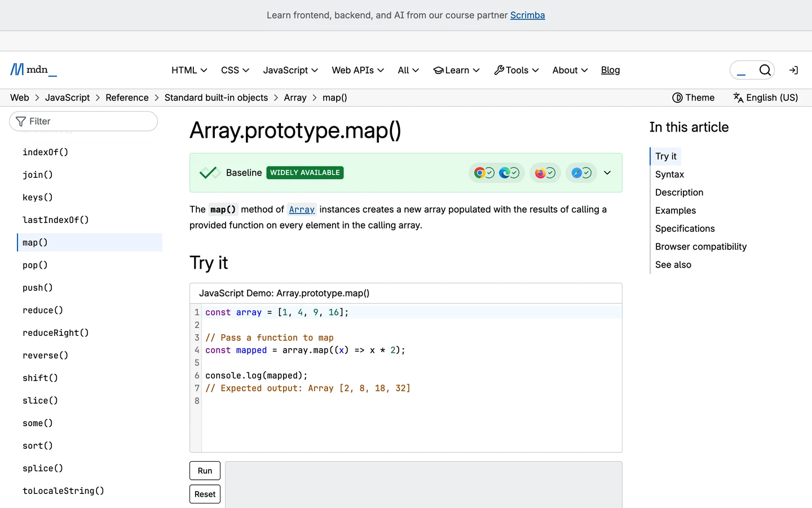Click the Baseline checkmark icon

pyautogui.click(x=209, y=173)
